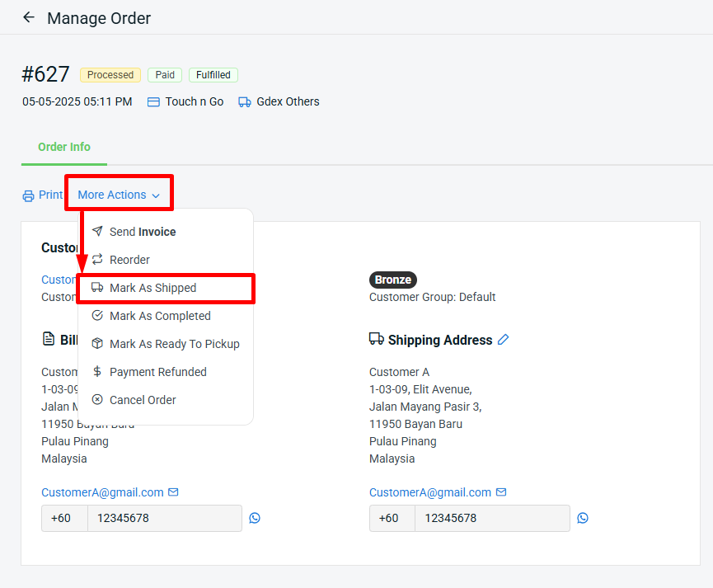Click the Print link
Screen dimensions: 713x588
coord(50,195)
